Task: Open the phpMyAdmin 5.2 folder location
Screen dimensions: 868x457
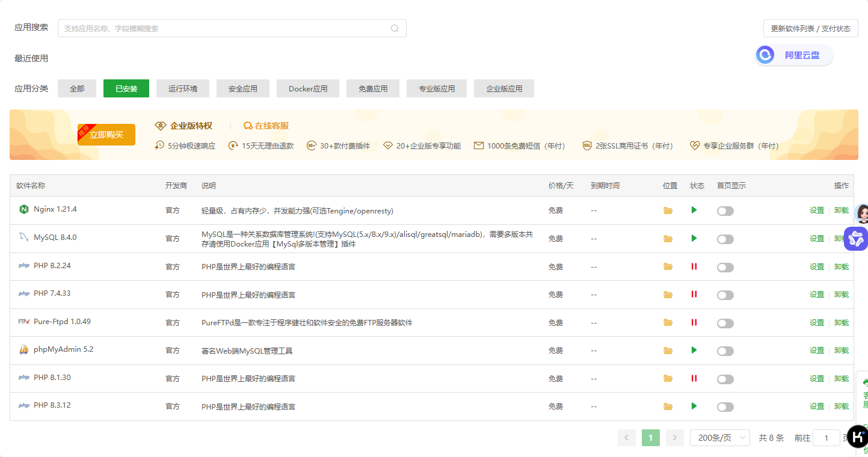Action: click(x=668, y=351)
